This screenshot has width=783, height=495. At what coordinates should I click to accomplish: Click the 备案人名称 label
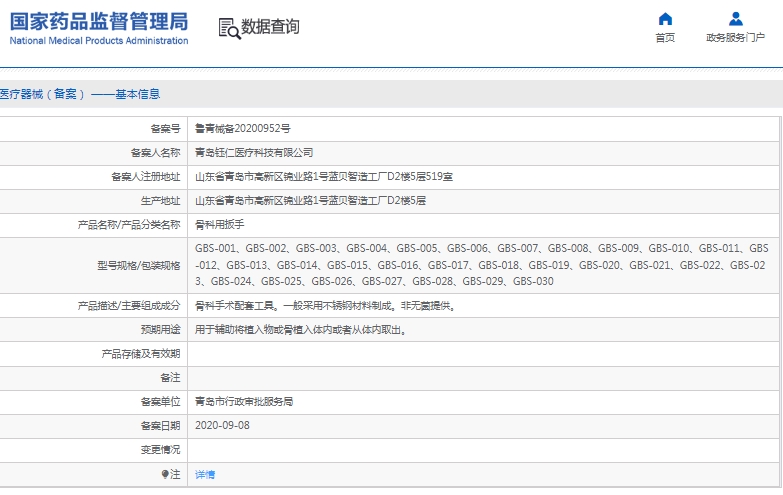tap(155, 152)
